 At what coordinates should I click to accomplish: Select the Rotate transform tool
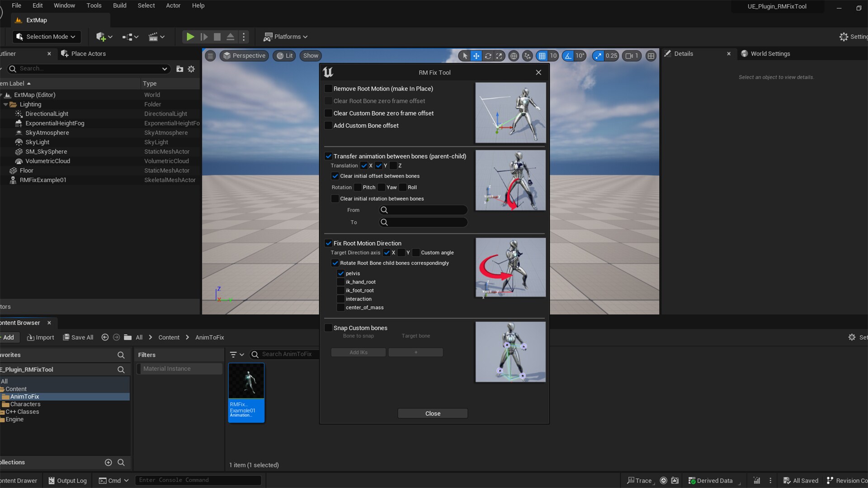(488, 56)
